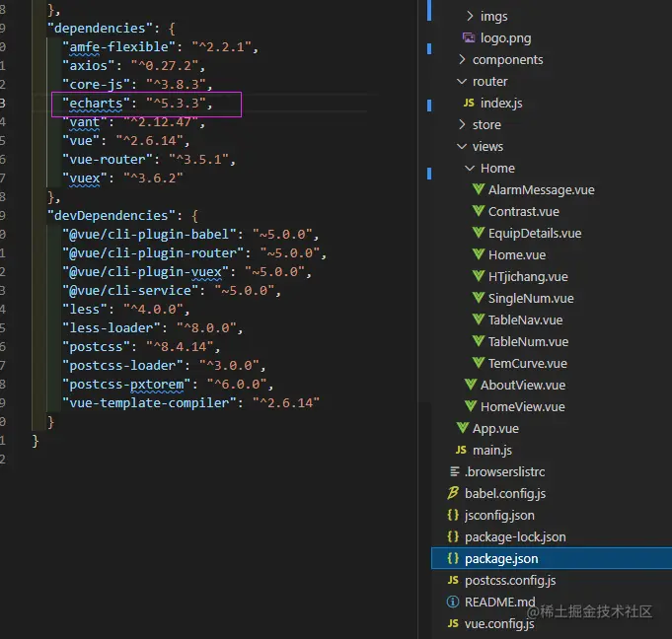The width and height of the screenshot is (672, 639).
Task: Click the JS icon of vue.config.js
Action: [x=453, y=623]
